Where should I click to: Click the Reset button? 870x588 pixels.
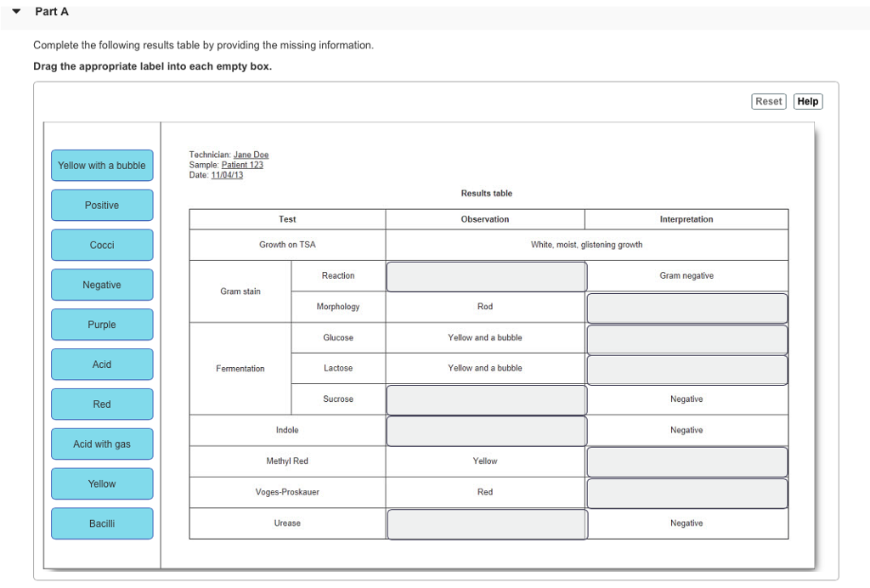pos(768,102)
